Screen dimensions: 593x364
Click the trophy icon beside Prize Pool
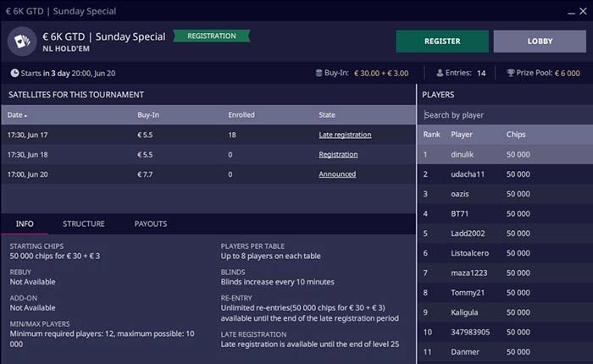point(511,73)
